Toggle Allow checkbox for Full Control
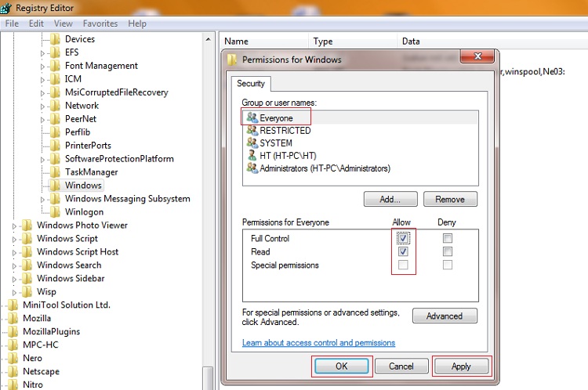 point(403,238)
